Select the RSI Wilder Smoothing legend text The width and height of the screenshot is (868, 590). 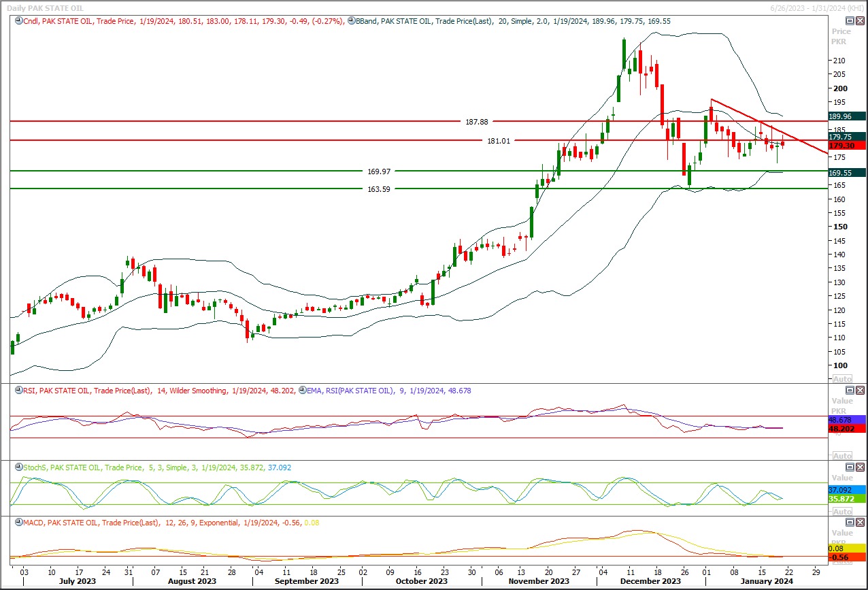[x=159, y=391]
